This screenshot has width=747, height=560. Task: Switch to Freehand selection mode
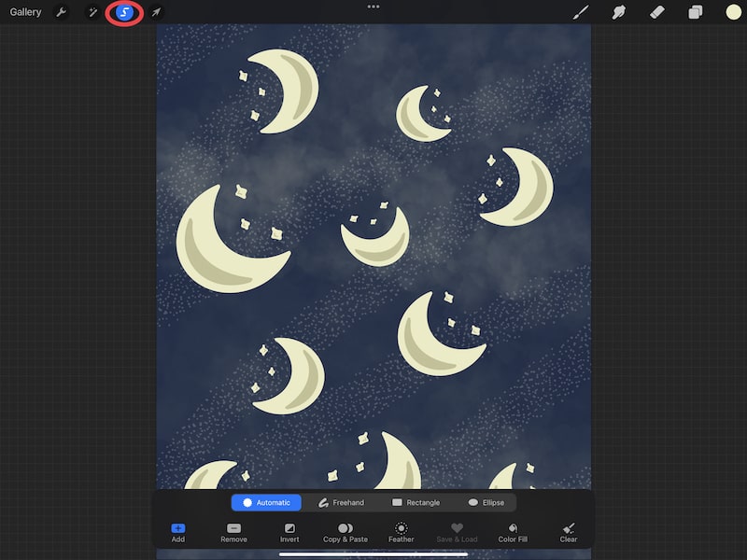[342, 502]
